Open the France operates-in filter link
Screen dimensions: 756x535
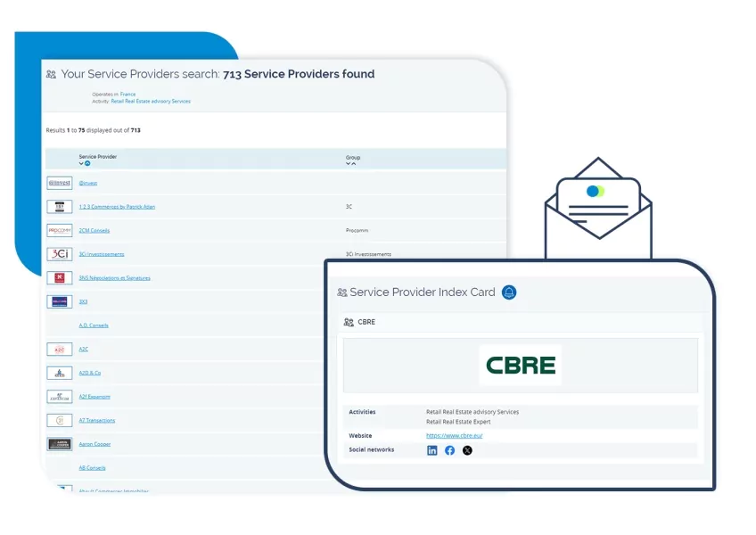click(x=127, y=94)
